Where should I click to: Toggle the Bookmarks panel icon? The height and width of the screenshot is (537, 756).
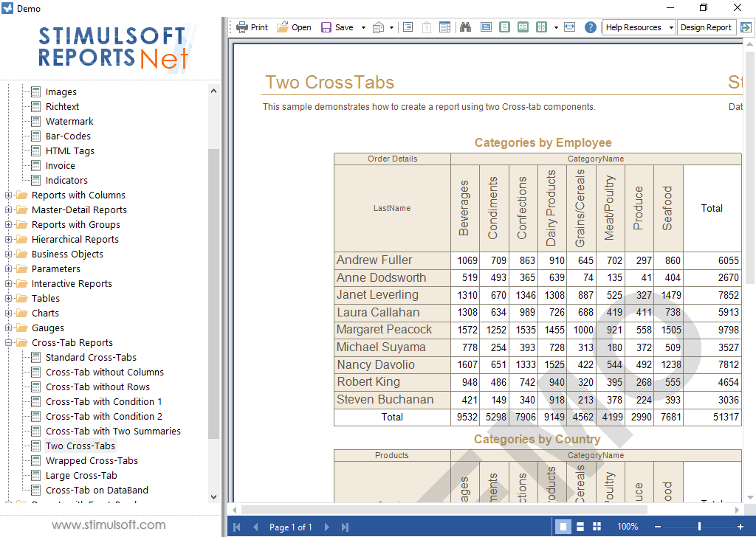pos(408,27)
